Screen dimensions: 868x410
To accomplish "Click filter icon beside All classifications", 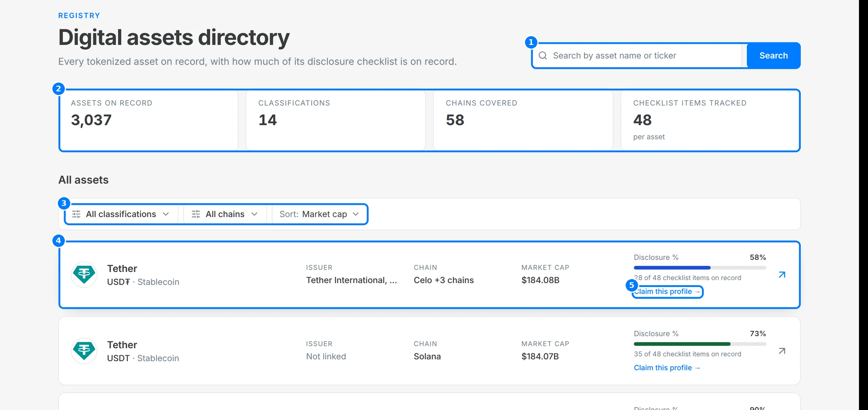I will (x=76, y=214).
